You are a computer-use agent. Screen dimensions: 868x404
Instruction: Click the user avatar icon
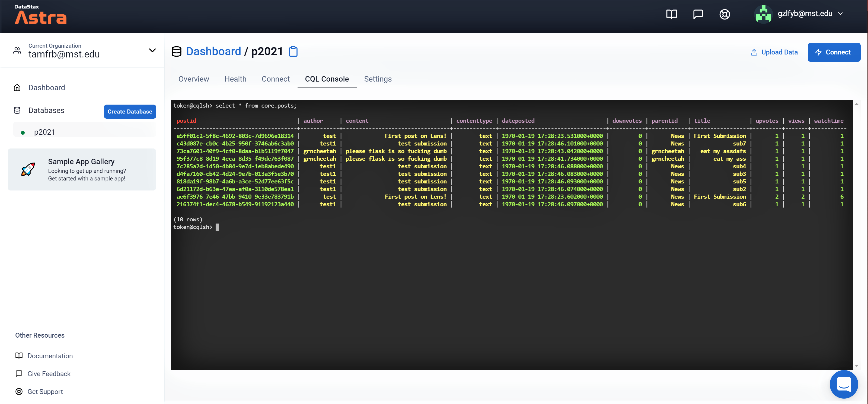(763, 14)
